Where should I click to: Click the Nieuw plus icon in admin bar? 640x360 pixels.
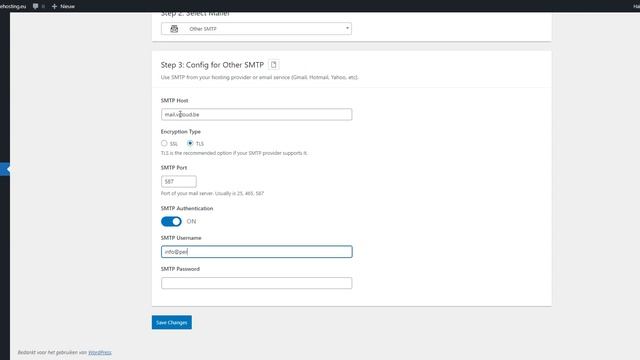[54, 6]
